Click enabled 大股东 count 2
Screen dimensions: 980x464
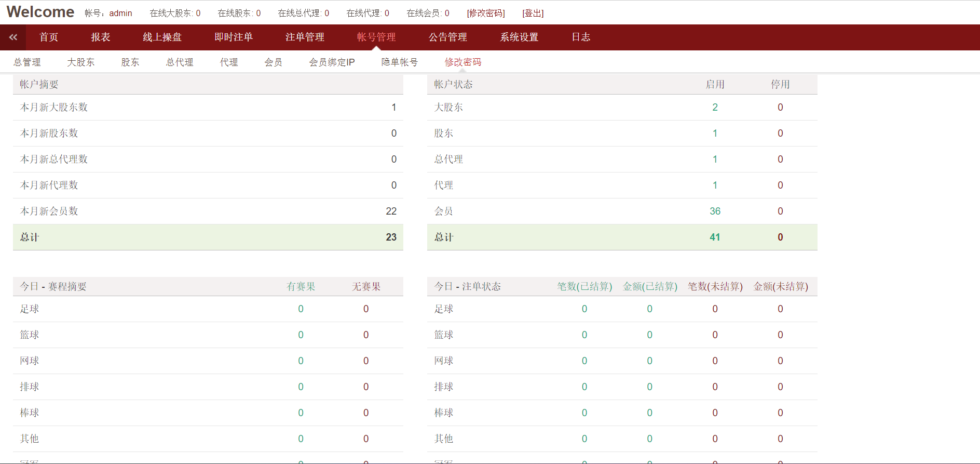pyautogui.click(x=715, y=108)
